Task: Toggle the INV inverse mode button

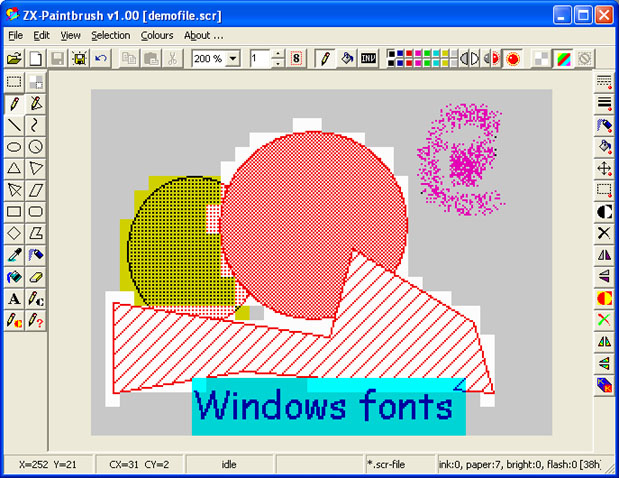Action: tap(369, 59)
